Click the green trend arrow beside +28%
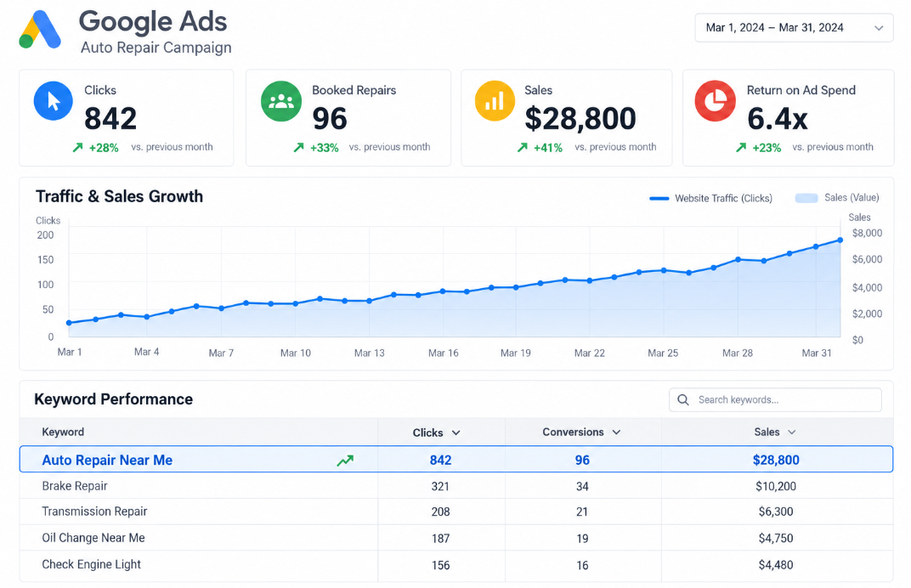The image size is (911, 588). (77, 148)
